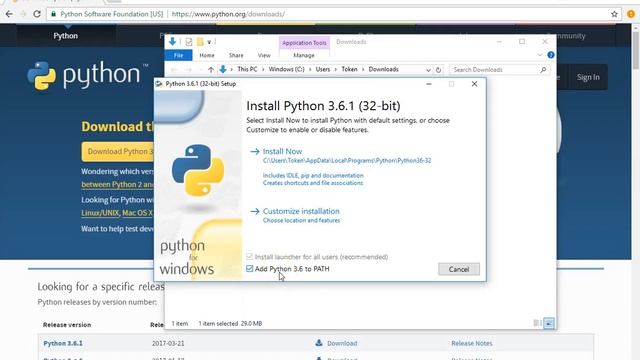Click Users in the Explorer breadcrumb
This screenshot has width=640, height=360.
click(322, 69)
